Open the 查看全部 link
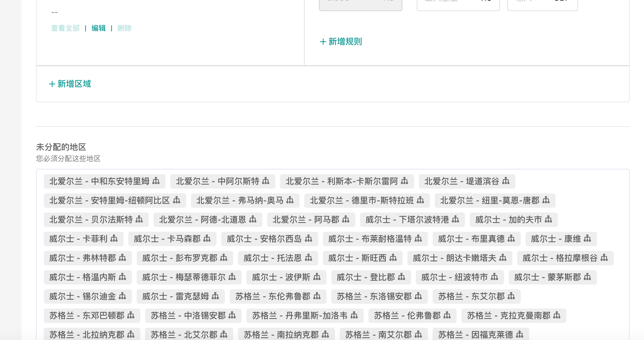The width and height of the screenshot is (644, 340). pyautogui.click(x=65, y=28)
